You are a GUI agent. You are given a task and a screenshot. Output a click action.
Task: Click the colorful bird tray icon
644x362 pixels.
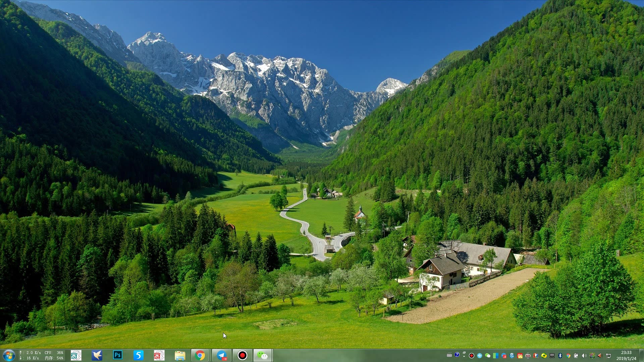pyautogui.click(x=536, y=356)
